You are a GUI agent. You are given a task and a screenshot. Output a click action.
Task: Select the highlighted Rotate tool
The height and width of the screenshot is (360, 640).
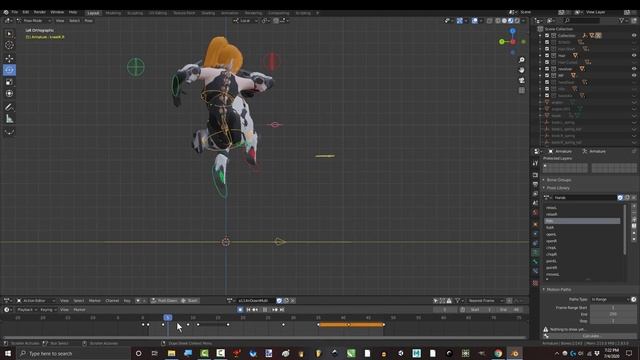[9, 70]
